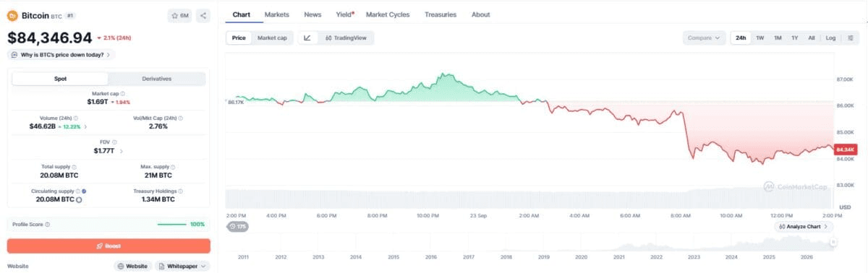868x273 pixels.
Task: Select Spot market view
Action: 60,79
